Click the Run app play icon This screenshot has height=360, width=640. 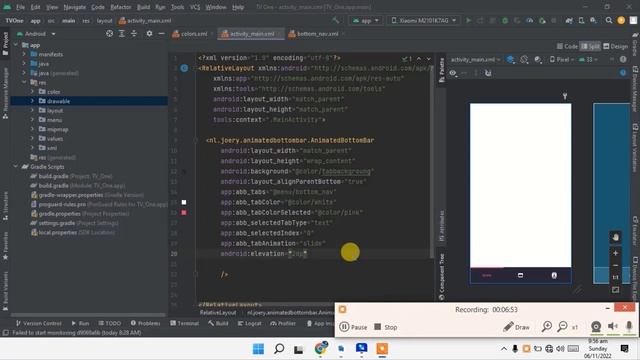point(469,20)
